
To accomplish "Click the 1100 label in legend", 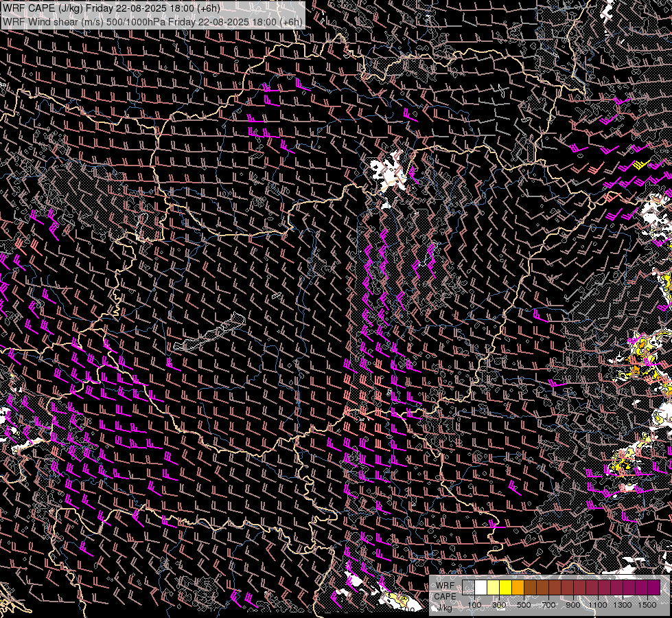I will click(598, 605).
